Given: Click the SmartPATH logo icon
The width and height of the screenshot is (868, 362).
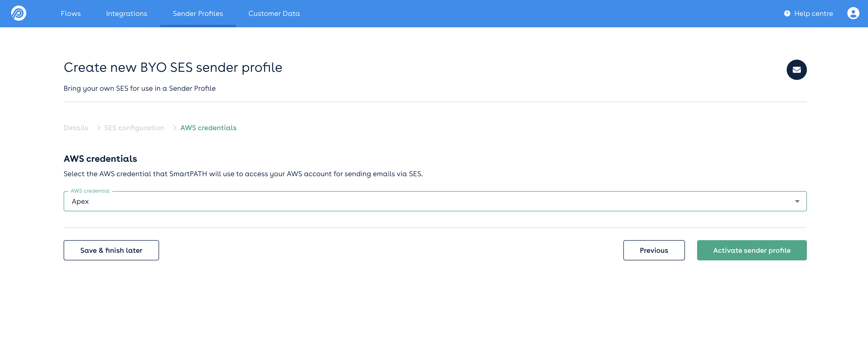Looking at the screenshot, I should point(18,13).
